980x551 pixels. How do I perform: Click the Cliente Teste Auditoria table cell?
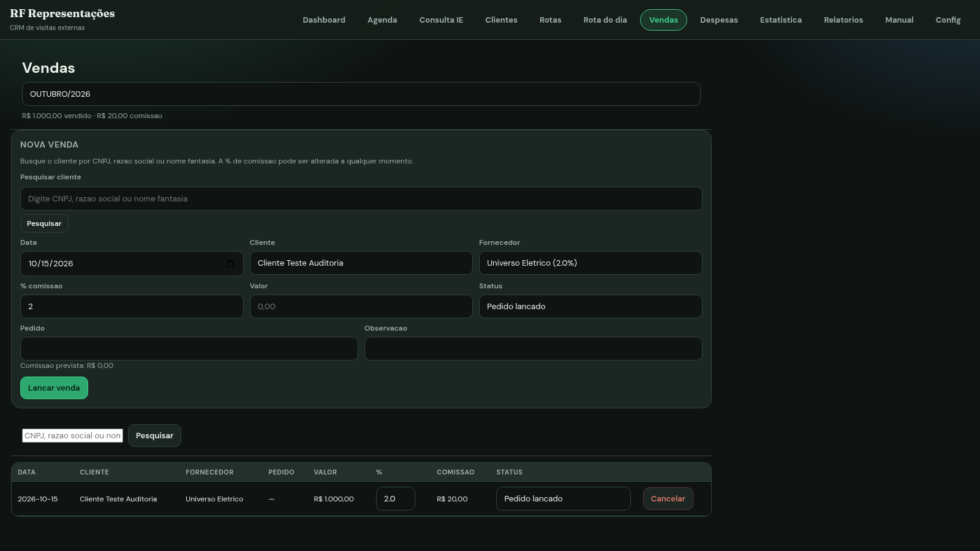point(118,500)
